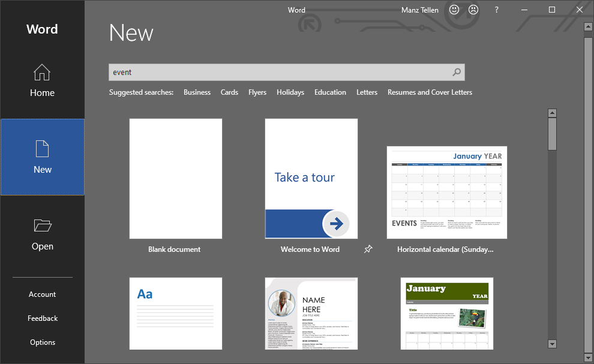Open the Account page
The width and height of the screenshot is (594, 364).
click(42, 294)
